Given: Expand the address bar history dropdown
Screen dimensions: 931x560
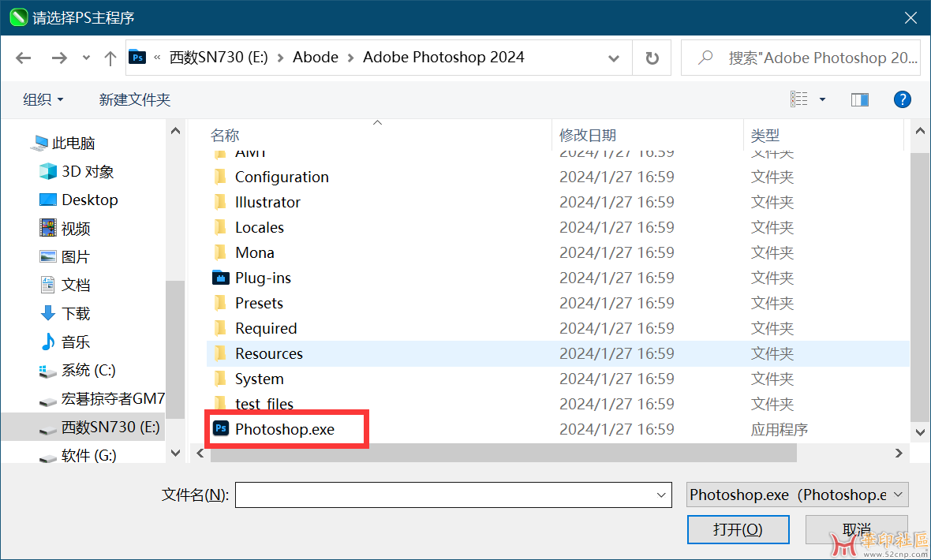Looking at the screenshot, I should (x=614, y=58).
